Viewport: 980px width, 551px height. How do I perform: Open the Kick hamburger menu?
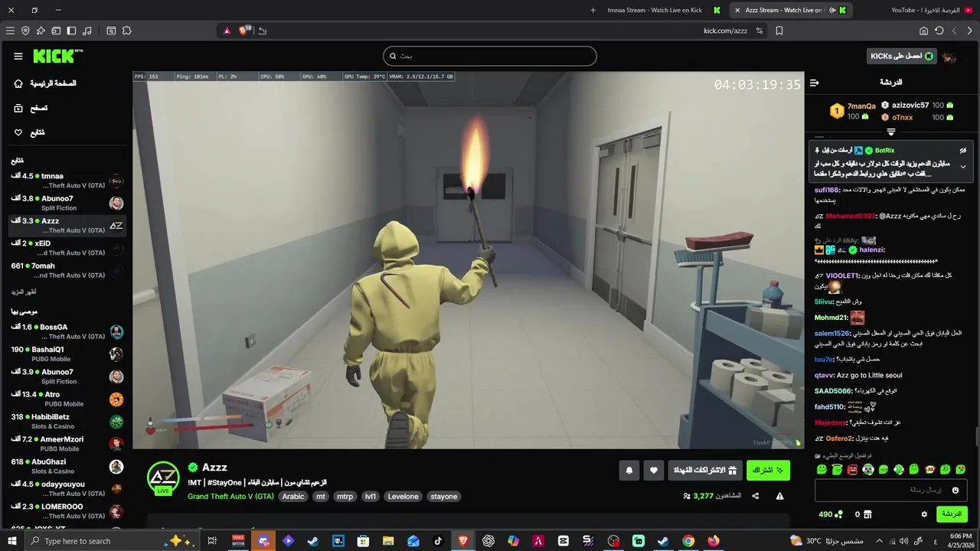tap(18, 56)
